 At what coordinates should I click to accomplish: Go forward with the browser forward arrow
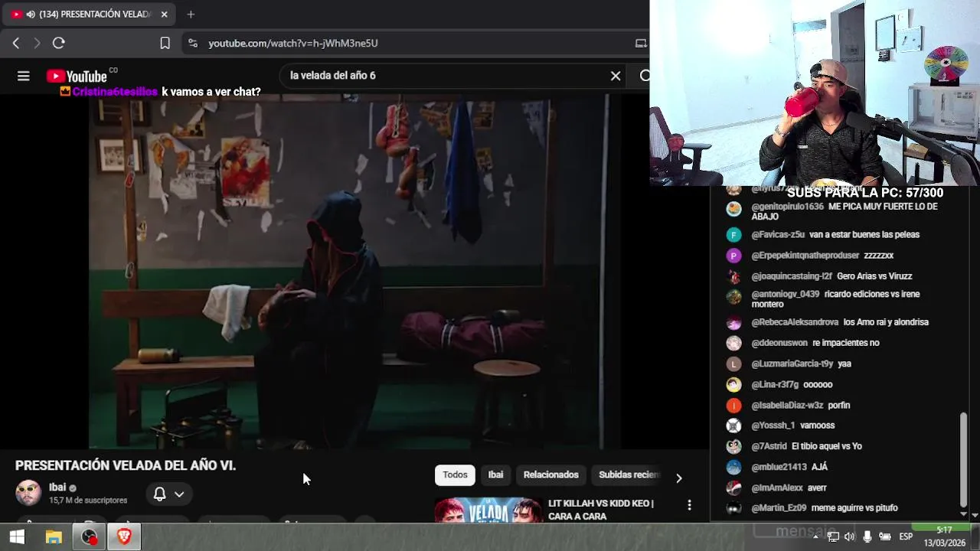tap(37, 44)
